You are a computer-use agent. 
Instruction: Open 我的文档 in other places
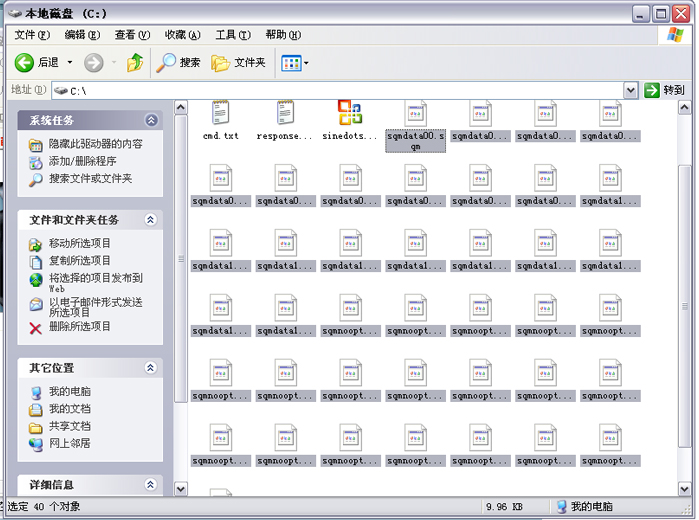[x=70, y=409]
